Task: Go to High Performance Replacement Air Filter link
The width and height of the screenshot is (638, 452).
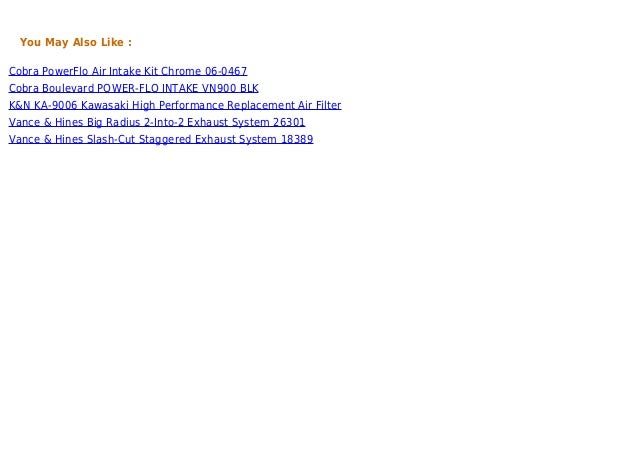Action: click(x=175, y=105)
